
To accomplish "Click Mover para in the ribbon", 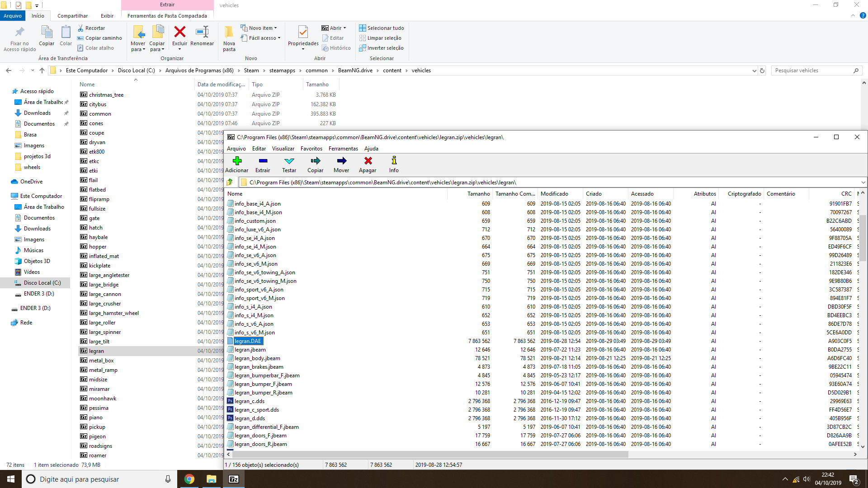I will click(138, 38).
